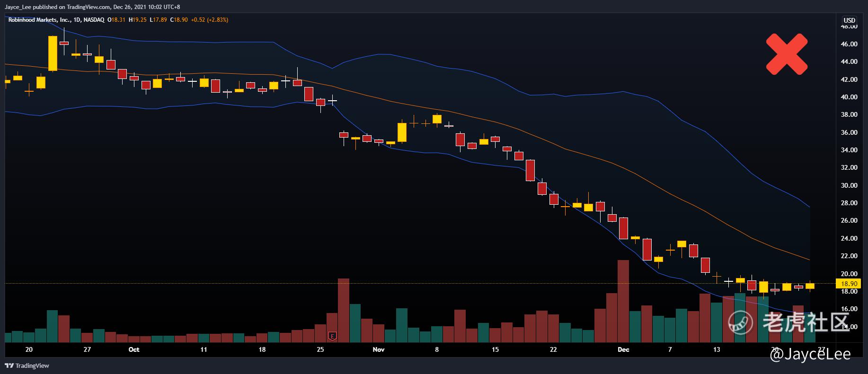Select the change value +0.52 (+2.83%)

(210, 20)
